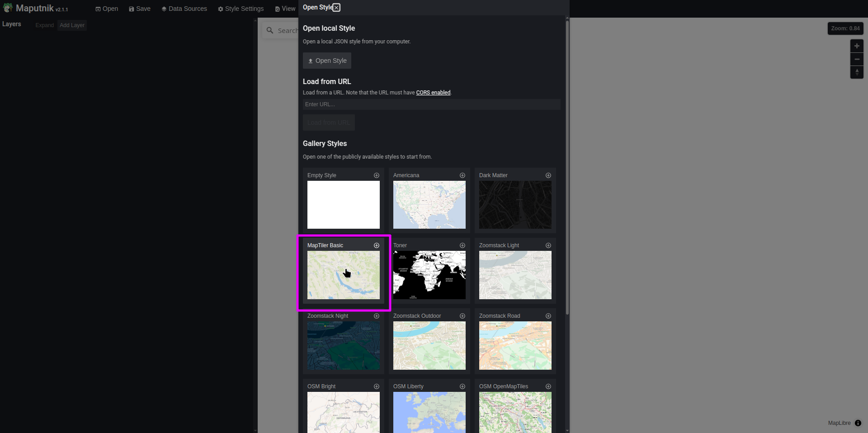Zoom in the map with plus control
This screenshot has height=433, width=868.
[x=856, y=46]
